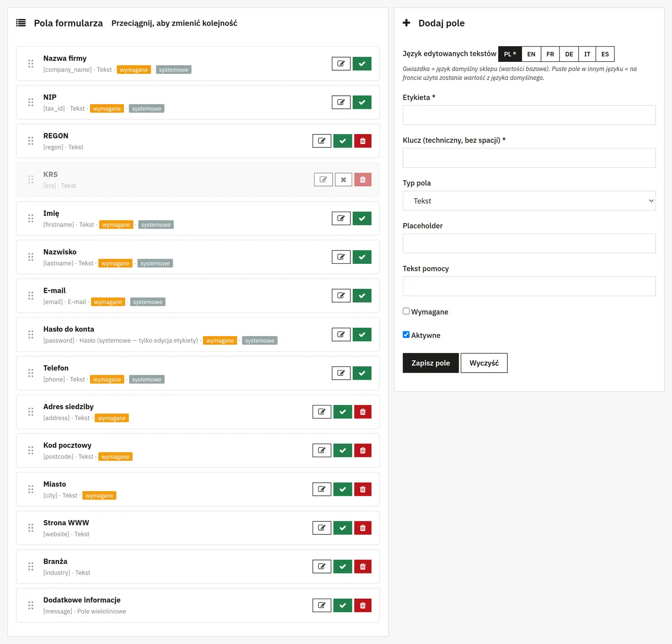Switch to the EN language tab
Screen dimensions: 672x644
(x=531, y=54)
